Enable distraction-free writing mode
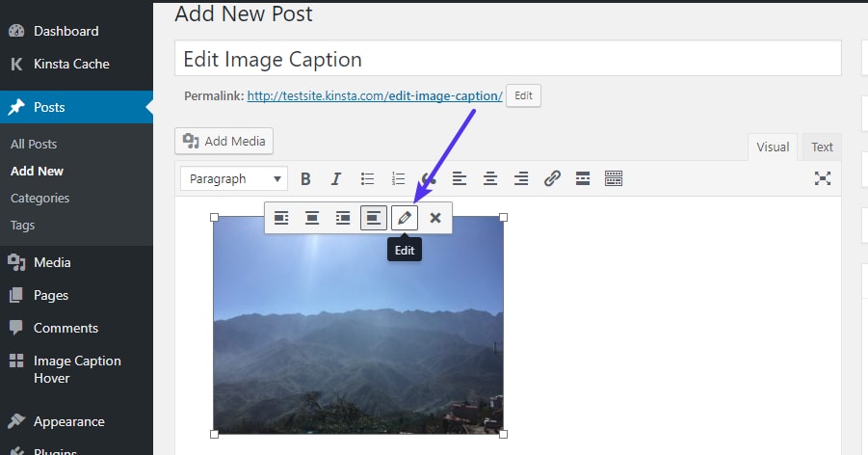Image resolution: width=868 pixels, height=455 pixels. click(x=822, y=178)
